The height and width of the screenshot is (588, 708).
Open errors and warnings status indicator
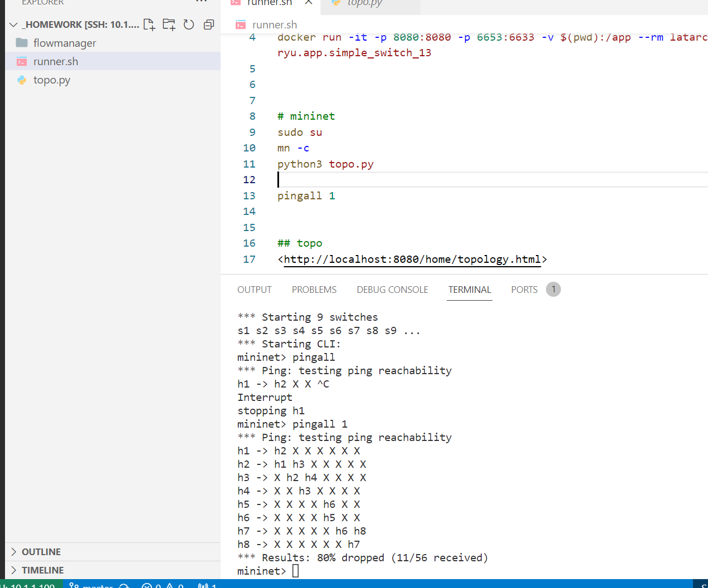(163, 585)
